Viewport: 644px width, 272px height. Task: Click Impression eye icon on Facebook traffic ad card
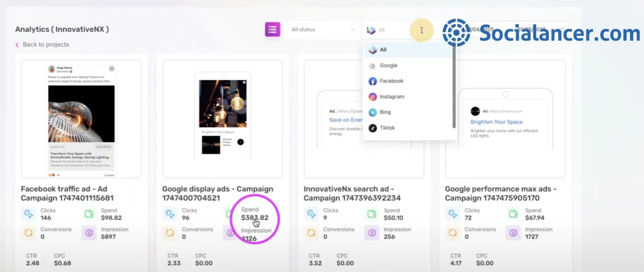pos(89,233)
